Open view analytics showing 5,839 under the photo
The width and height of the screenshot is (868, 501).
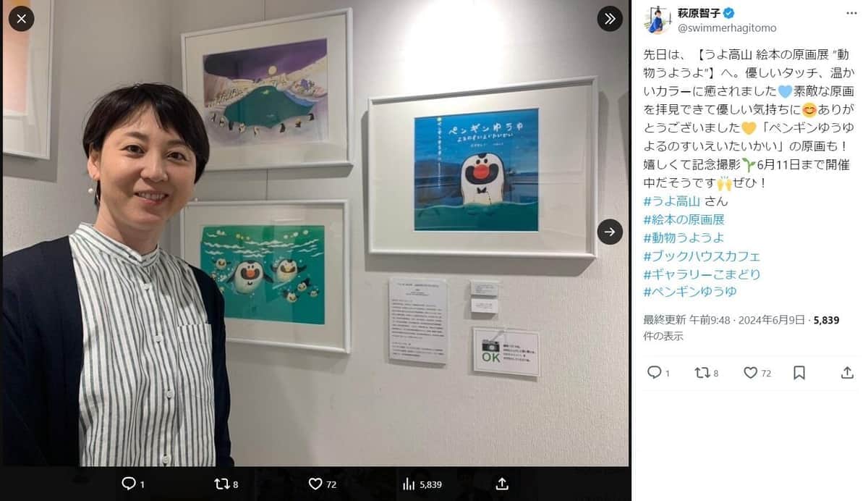422,484
